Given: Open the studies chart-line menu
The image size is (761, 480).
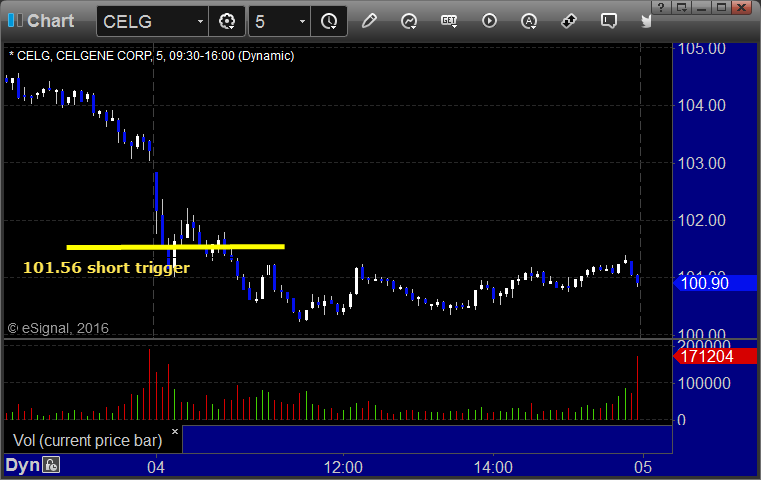Looking at the screenshot, I should (409, 21).
